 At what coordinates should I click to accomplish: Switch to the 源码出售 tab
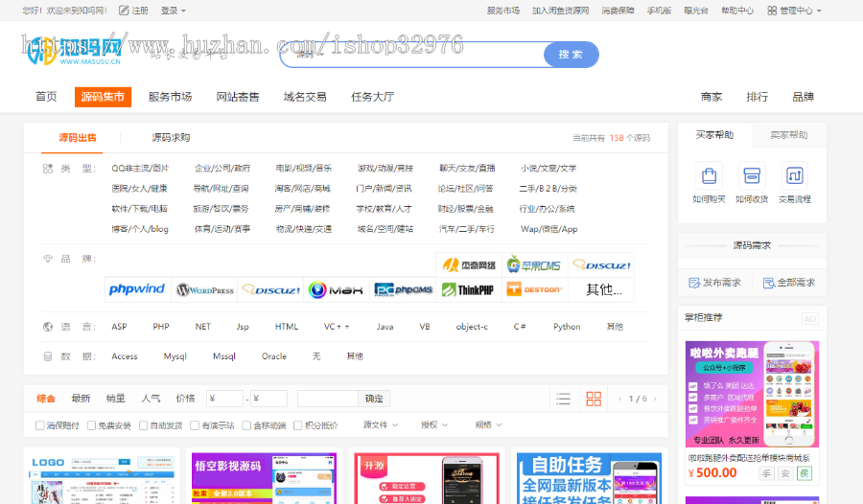tap(78, 138)
